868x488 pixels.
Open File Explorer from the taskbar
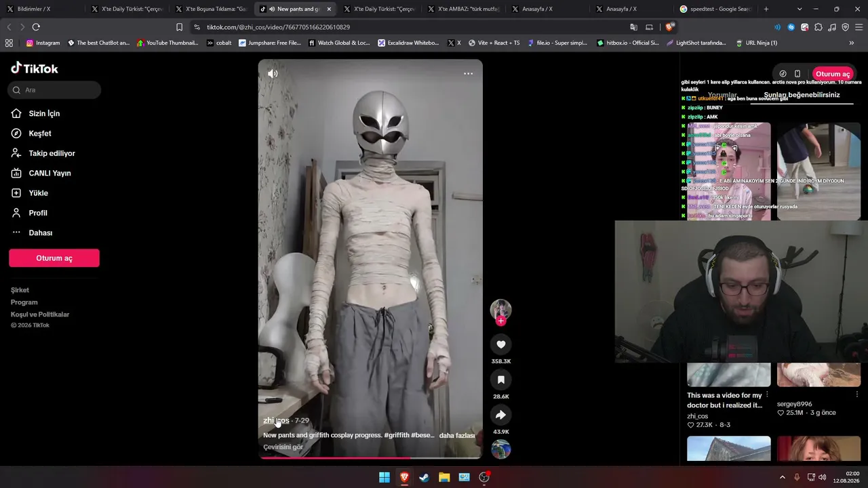pos(444,477)
